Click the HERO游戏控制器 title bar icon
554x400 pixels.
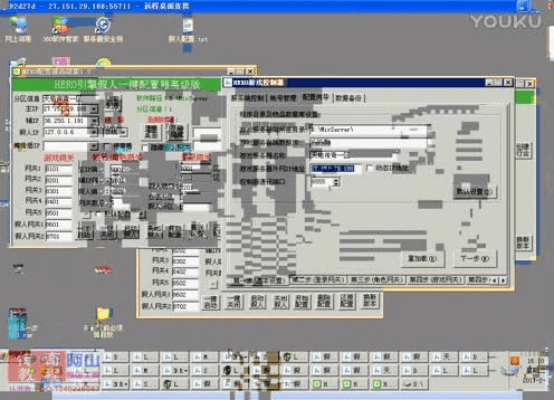pos(228,82)
